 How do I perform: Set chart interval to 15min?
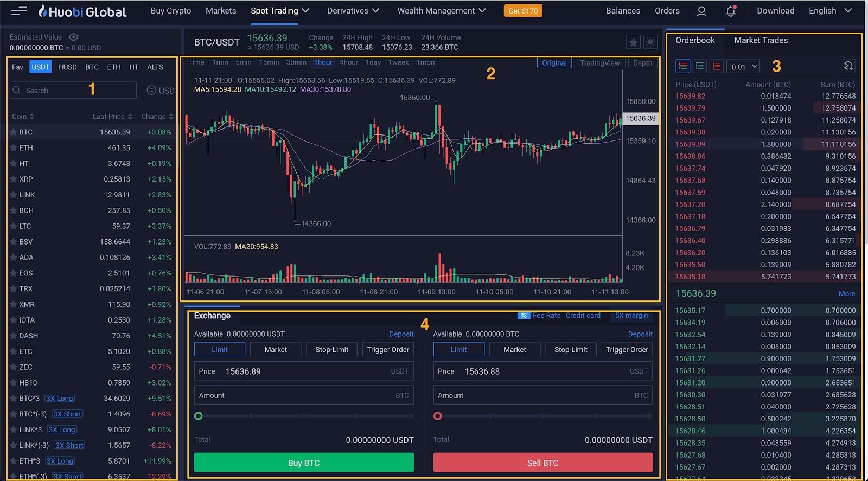269,62
